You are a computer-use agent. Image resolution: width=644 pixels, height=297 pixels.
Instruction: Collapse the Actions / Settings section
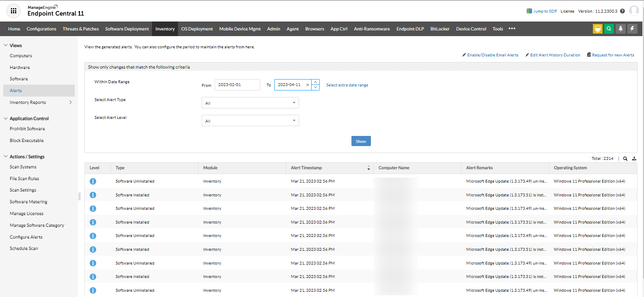(6, 157)
